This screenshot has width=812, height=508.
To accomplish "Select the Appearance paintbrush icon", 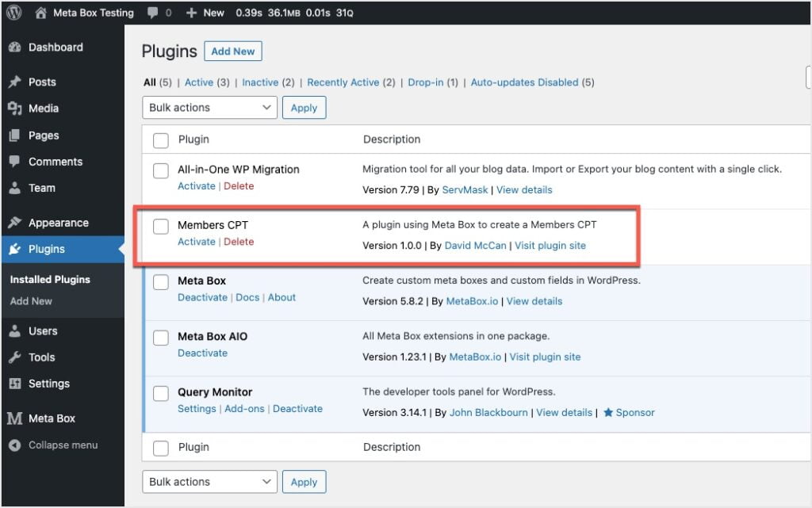I will [x=16, y=222].
